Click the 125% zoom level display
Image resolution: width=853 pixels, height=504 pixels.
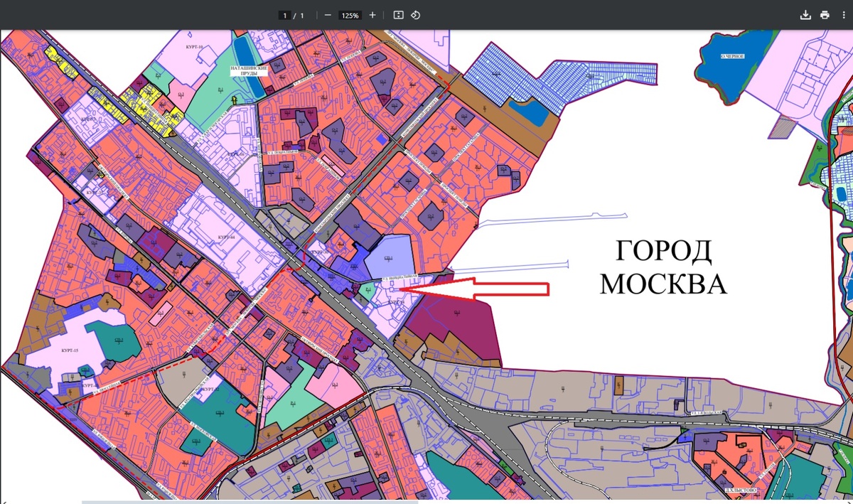350,15
